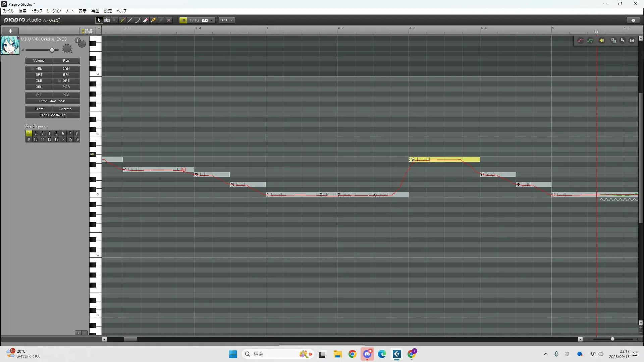Select the eraser tool
The image size is (644, 362).
(x=146, y=20)
